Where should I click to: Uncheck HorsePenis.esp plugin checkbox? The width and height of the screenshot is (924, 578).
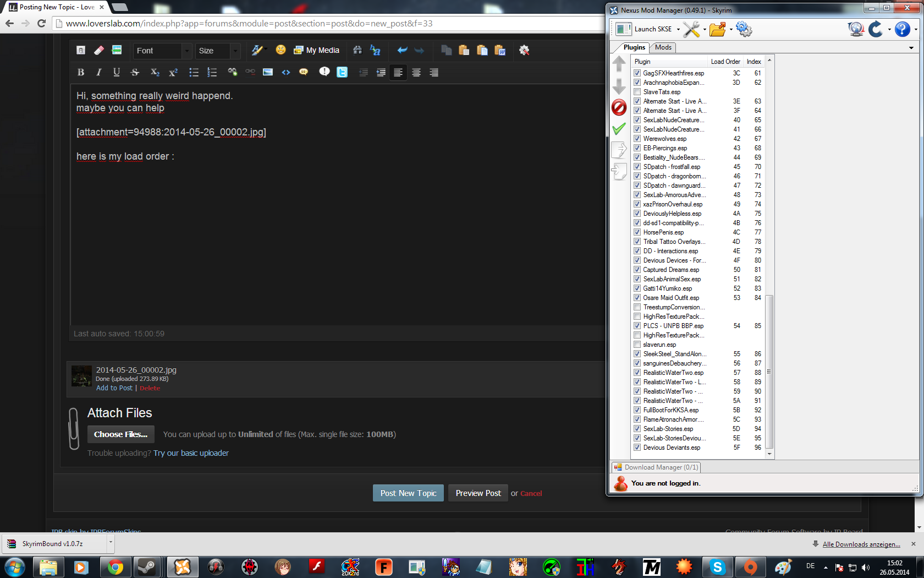pyautogui.click(x=637, y=232)
